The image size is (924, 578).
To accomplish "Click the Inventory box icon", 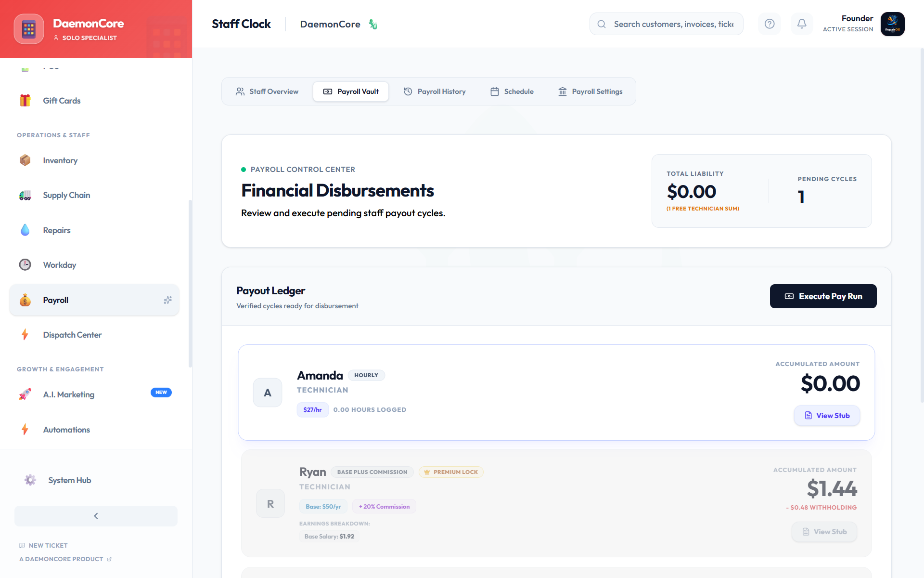I will tap(25, 160).
